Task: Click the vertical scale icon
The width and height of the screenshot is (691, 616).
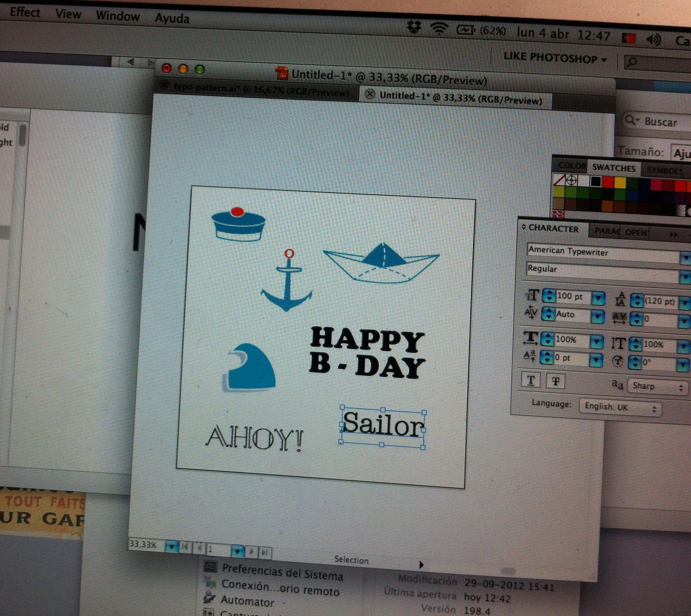Action: click(619, 343)
